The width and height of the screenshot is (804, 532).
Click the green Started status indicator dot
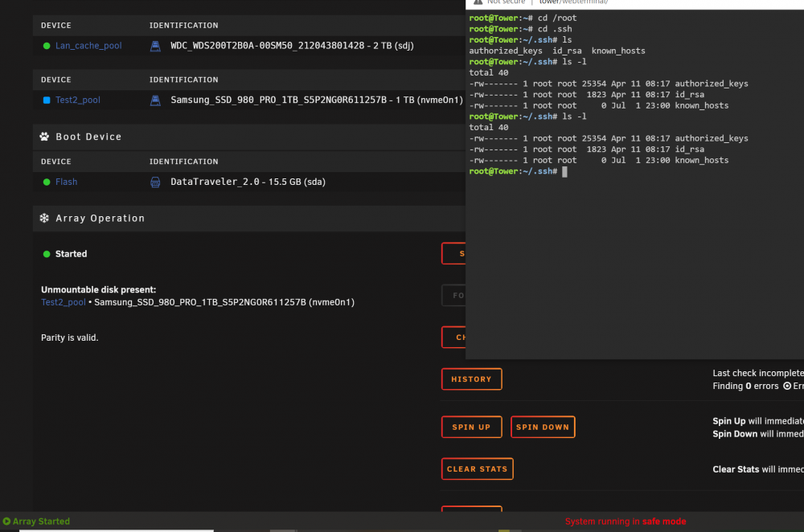pos(47,254)
